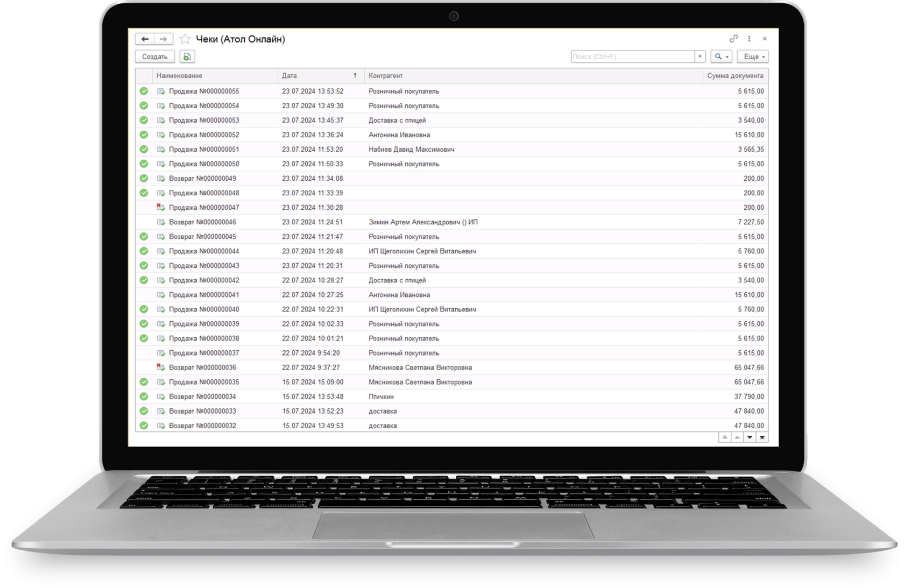This screenshot has height=588, width=904.
Task: Sort by the Сумма документа column header
Action: tap(736, 76)
